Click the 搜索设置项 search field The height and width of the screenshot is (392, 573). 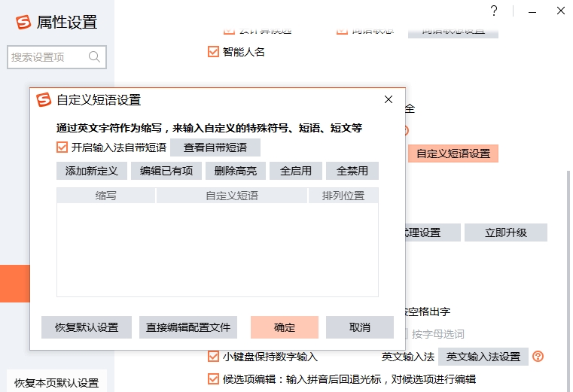point(56,57)
